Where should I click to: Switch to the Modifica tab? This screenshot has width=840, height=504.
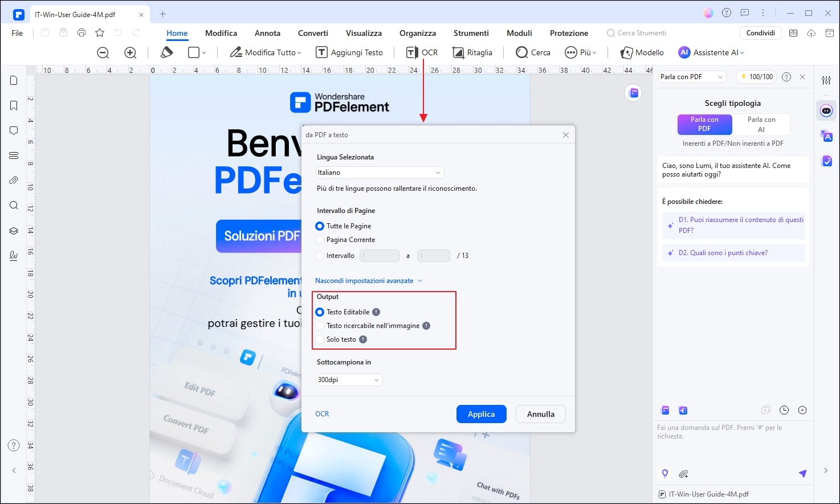(x=221, y=33)
